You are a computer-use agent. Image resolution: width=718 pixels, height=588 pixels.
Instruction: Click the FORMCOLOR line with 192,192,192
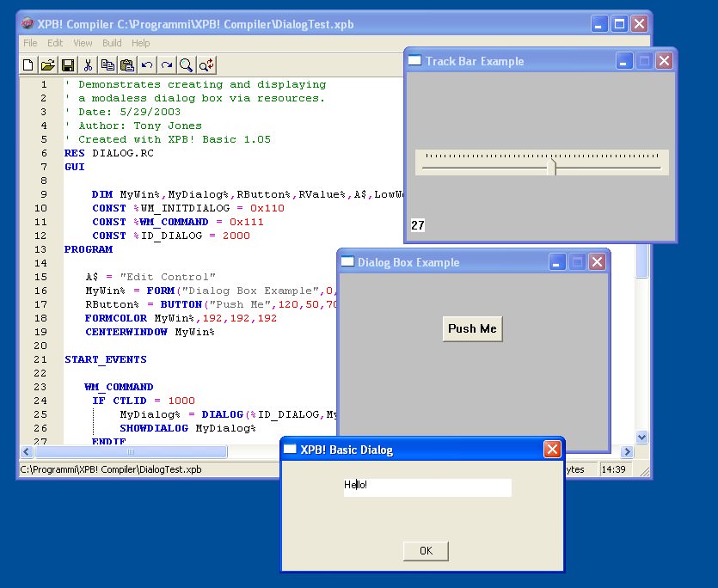coord(181,318)
